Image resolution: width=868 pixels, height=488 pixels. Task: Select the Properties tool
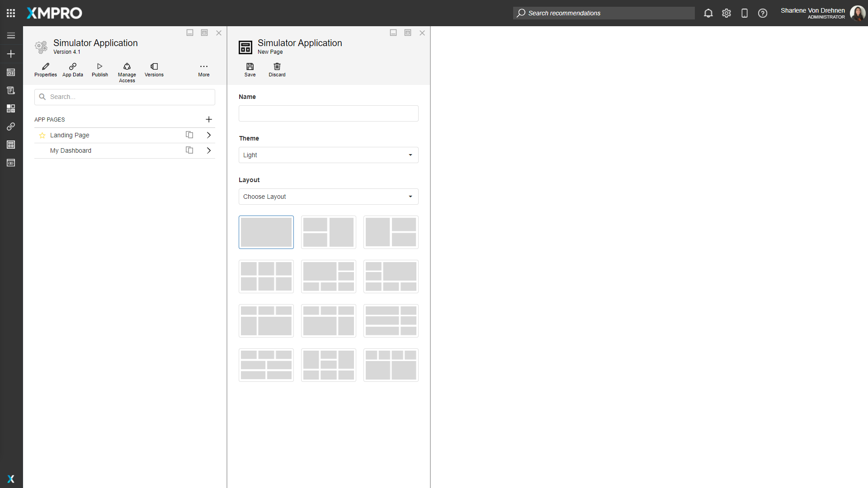(45, 70)
